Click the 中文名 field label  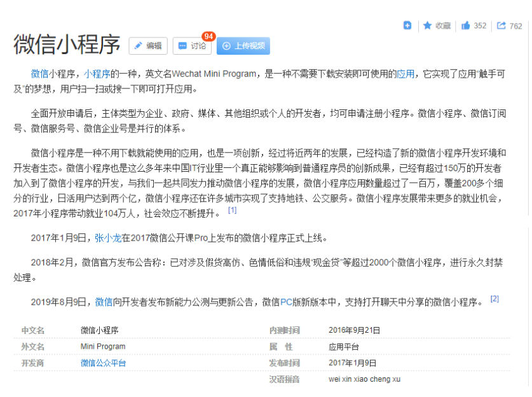[x=32, y=330]
